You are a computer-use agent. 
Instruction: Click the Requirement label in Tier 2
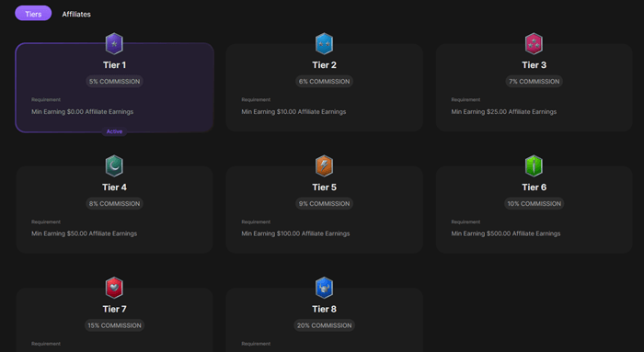(x=256, y=99)
